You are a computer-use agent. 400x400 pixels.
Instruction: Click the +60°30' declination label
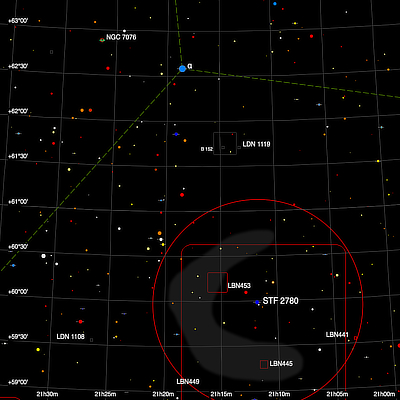18,247
